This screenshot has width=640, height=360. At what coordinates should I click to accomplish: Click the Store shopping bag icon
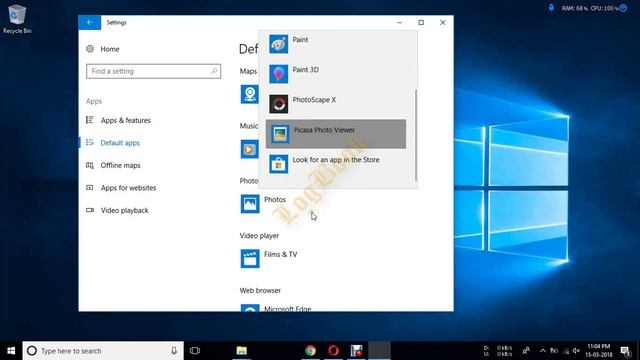(x=278, y=164)
